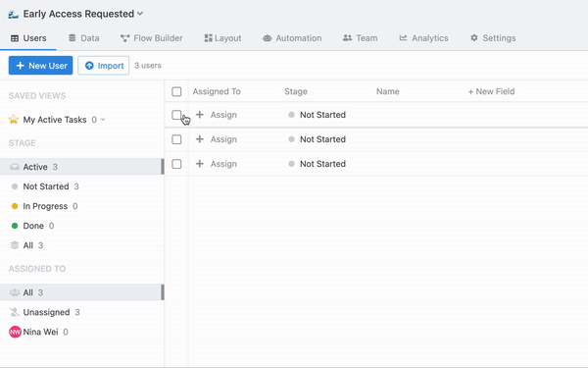Open the Not Started stage in second row
Image resolution: width=588 pixels, height=368 pixels.
(x=317, y=139)
